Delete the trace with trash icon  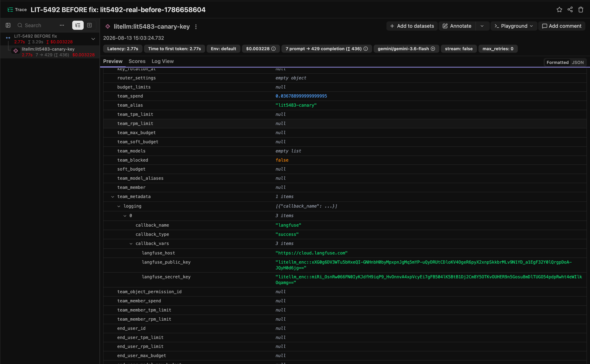[x=581, y=10]
